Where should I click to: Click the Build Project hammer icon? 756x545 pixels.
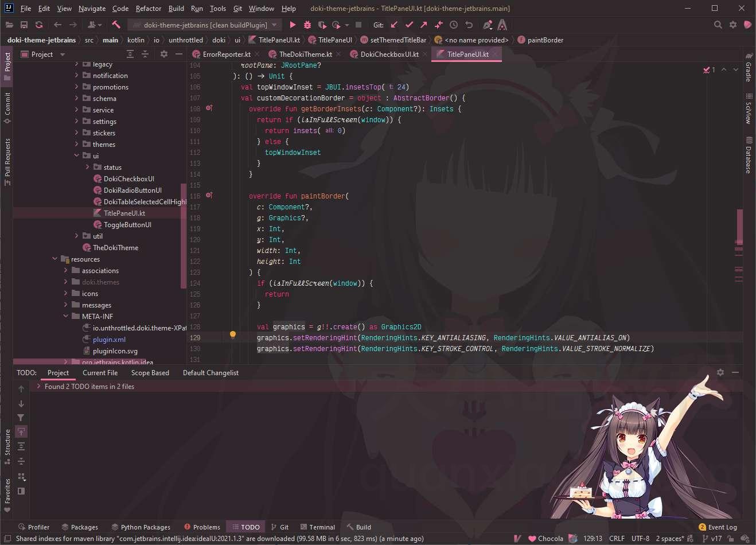point(116,25)
